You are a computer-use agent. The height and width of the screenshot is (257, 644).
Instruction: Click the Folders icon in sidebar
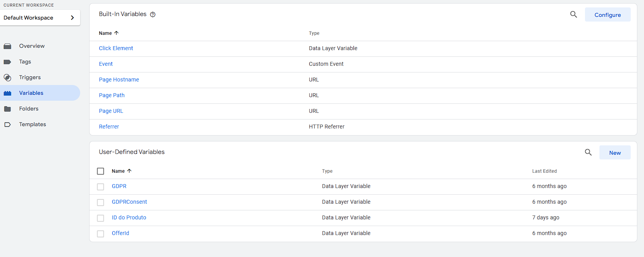7,109
